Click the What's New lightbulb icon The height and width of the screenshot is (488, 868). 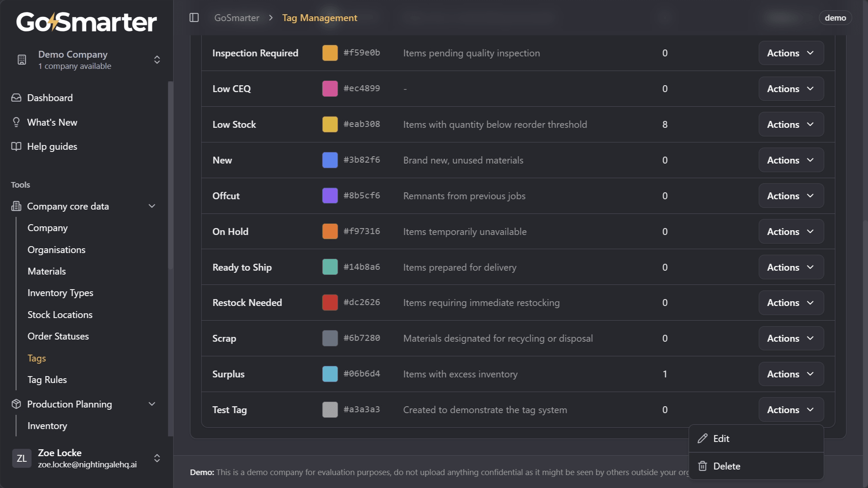(x=16, y=122)
